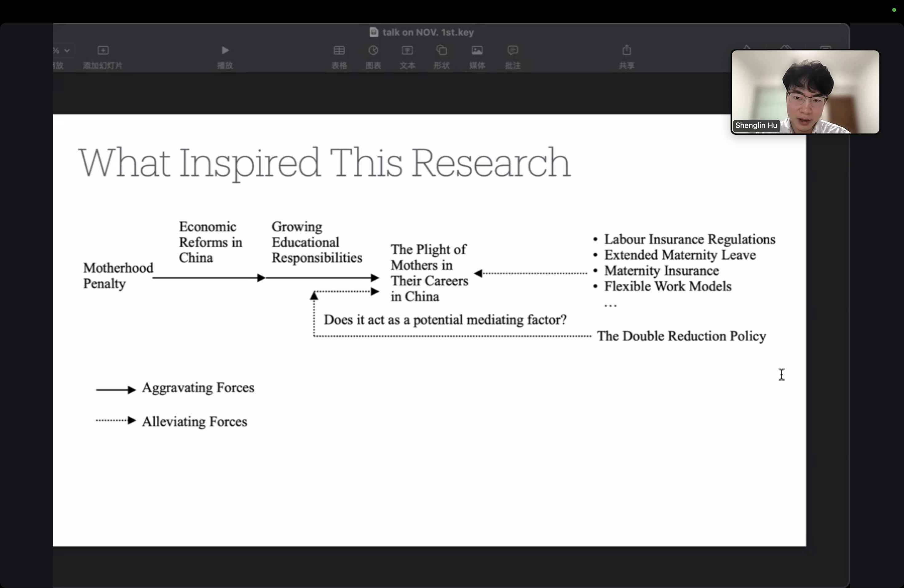Click the Add Slide (添加幻灯片) toolbar icon
904x588 pixels.
(103, 50)
